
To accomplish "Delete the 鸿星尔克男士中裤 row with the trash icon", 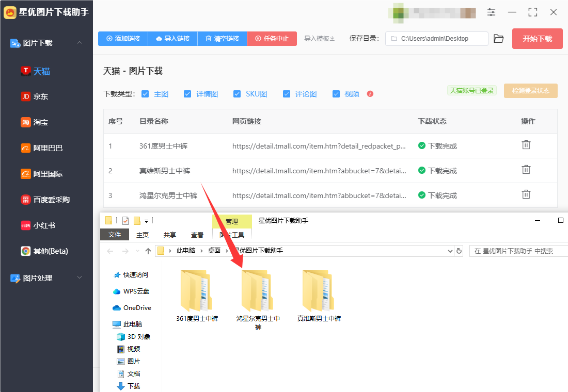I will (526, 194).
